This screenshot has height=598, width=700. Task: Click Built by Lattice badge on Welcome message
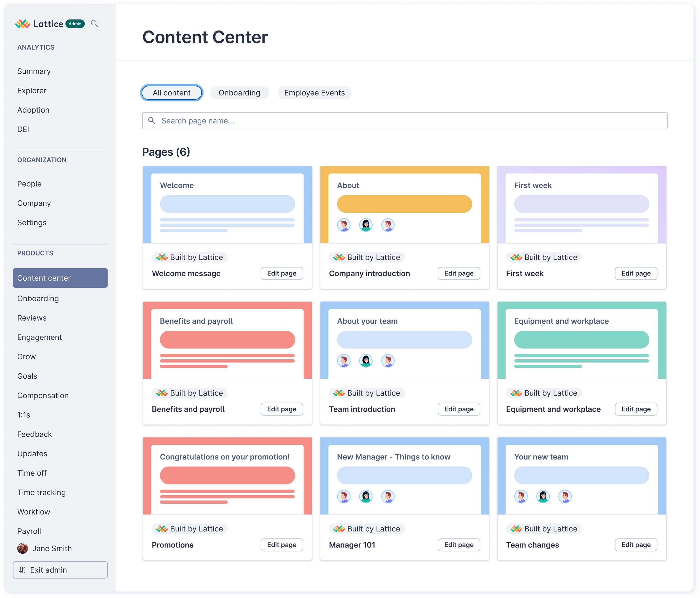pyautogui.click(x=190, y=257)
